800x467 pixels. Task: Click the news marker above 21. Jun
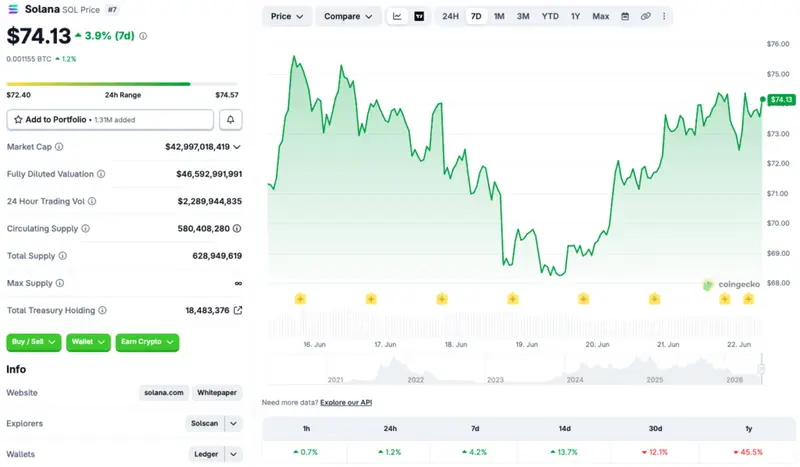654,299
